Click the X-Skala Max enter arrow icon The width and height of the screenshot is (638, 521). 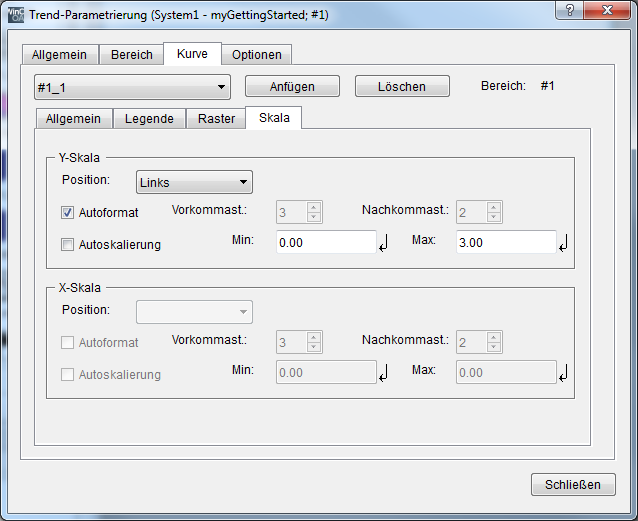[564, 372]
